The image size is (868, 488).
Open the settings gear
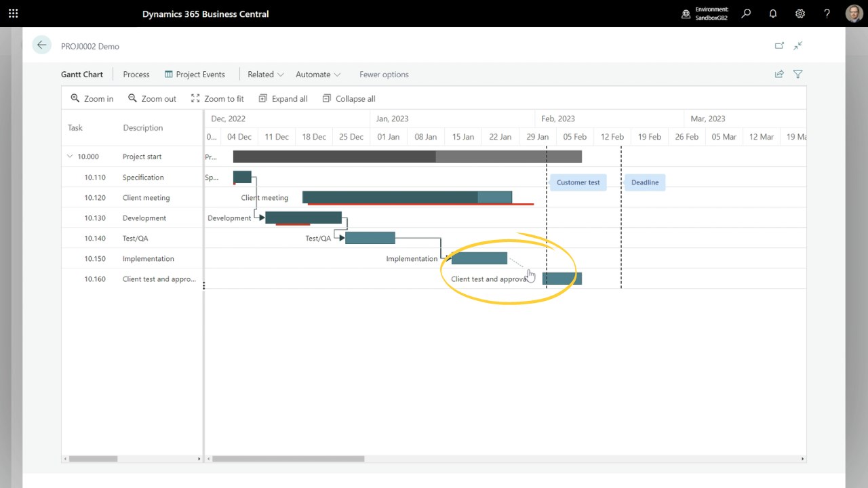[x=800, y=14]
